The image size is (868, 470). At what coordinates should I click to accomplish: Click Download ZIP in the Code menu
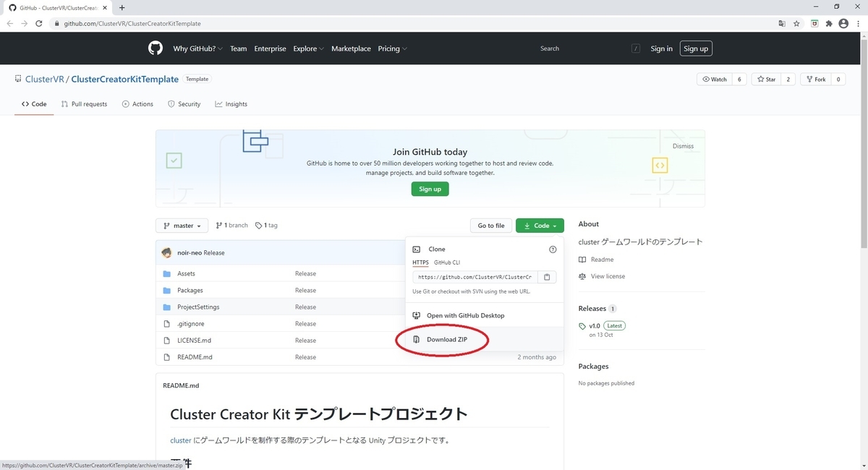coord(447,340)
